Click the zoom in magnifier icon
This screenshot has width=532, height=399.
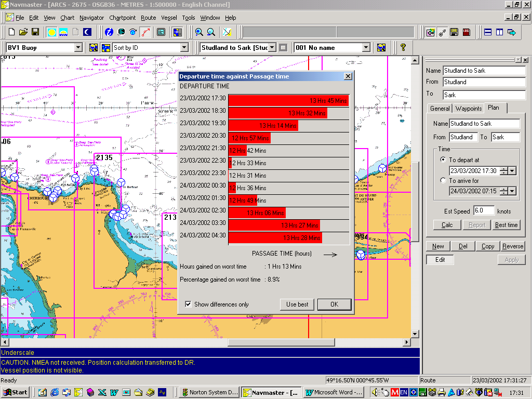(x=199, y=32)
